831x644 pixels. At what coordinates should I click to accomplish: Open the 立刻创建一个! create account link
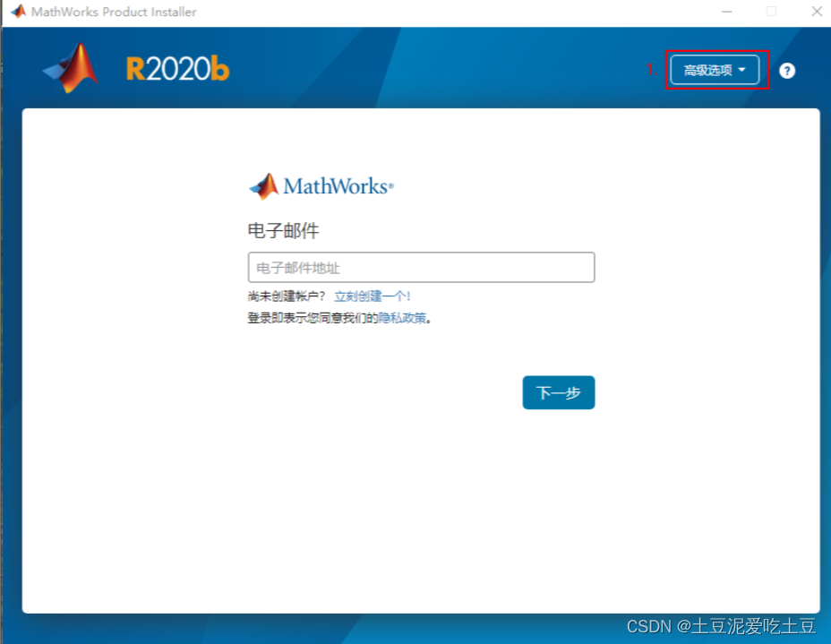pyautogui.click(x=372, y=296)
